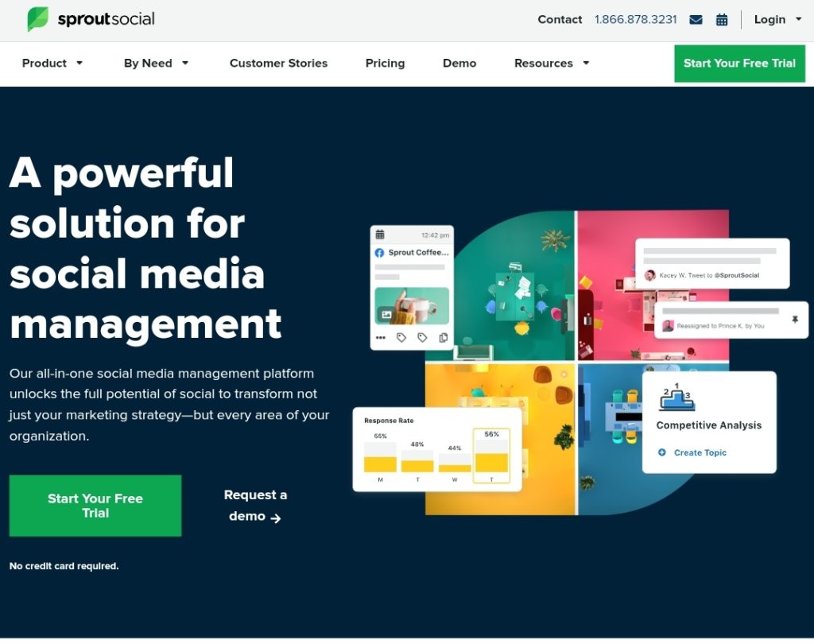Click the "No credit card required." text
Screen dimensions: 814x644
click(64, 565)
